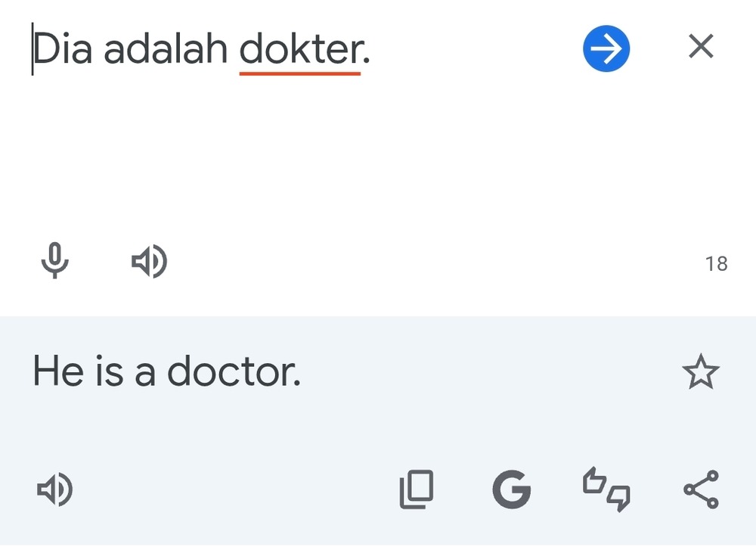The height and width of the screenshot is (550, 756).
Task: Rate translation using the thumbs icon
Action: (606, 489)
